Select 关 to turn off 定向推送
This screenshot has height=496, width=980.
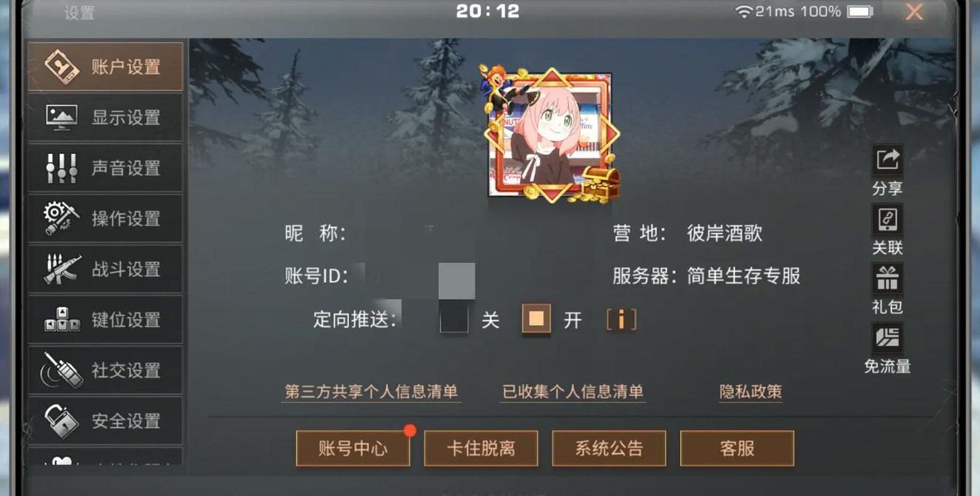[x=454, y=320]
